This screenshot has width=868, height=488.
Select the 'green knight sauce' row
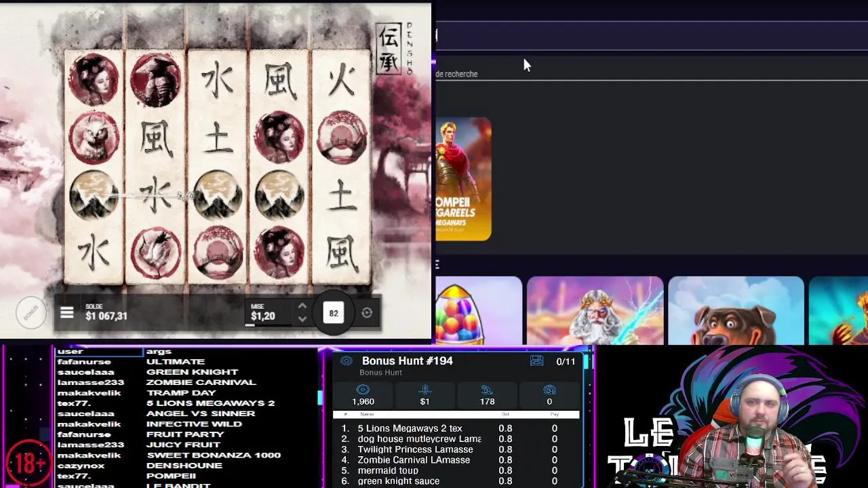(456, 481)
